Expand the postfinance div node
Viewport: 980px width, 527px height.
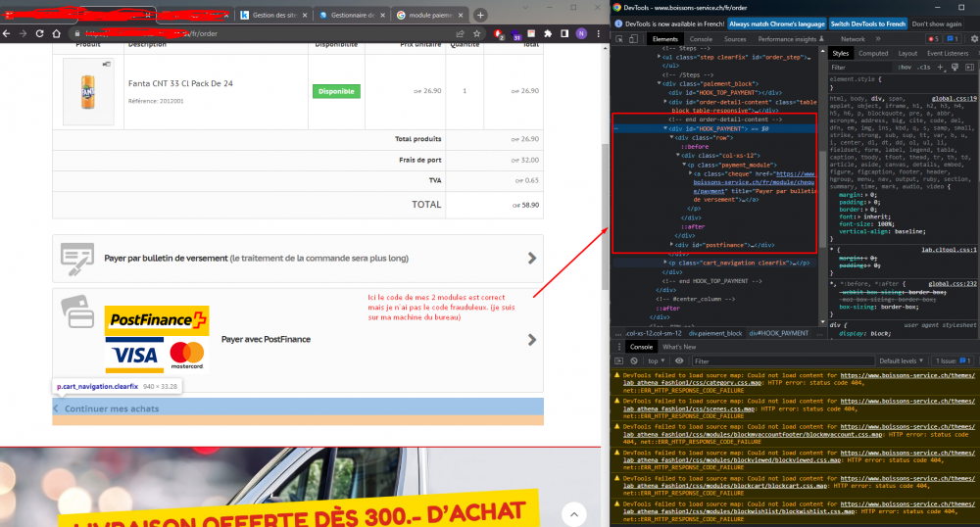(671, 245)
